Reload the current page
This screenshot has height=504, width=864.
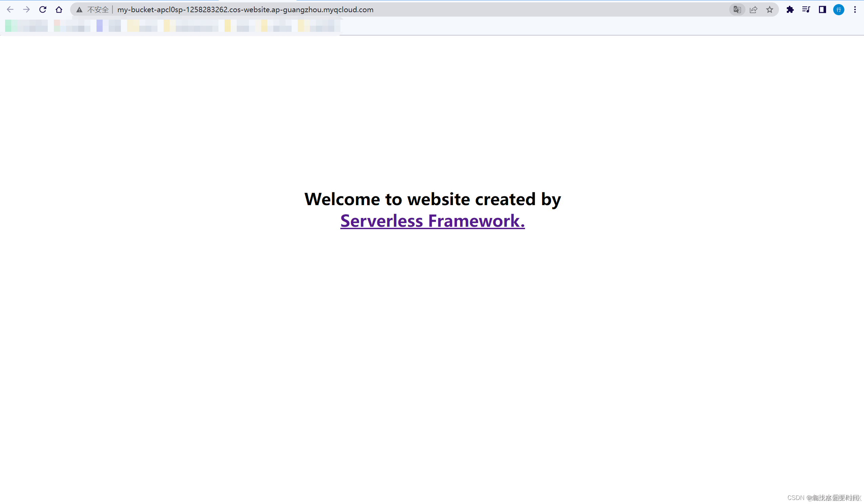click(43, 9)
